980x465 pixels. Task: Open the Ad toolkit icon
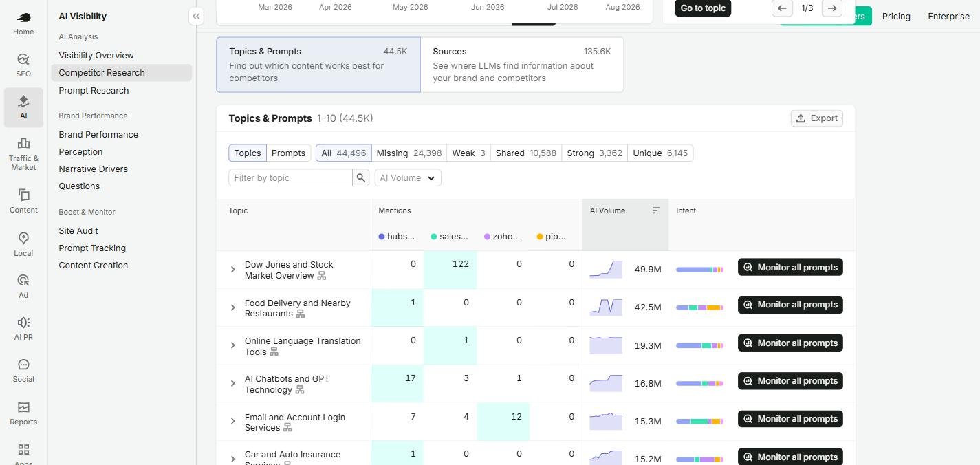coord(23,286)
